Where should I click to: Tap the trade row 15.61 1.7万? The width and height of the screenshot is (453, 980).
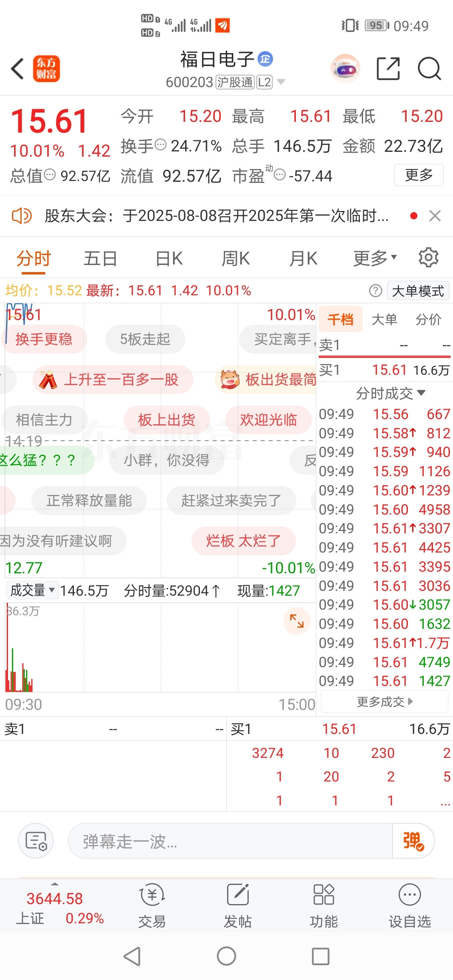coord(385,643)
